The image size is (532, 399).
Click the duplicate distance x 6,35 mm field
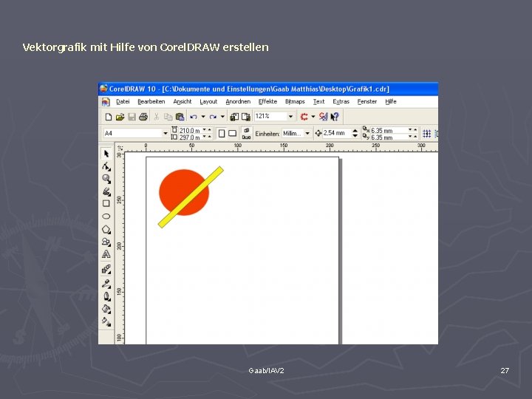click(x=388, y=130)
